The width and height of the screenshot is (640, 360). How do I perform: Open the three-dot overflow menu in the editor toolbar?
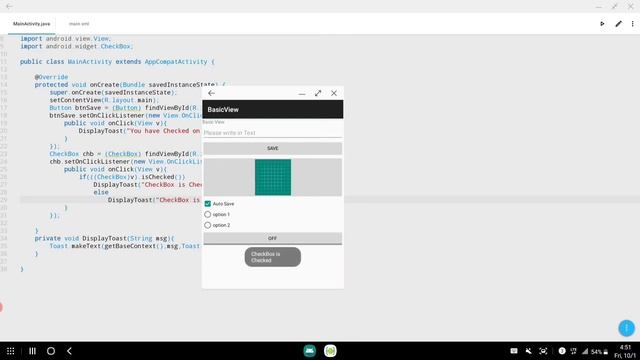[633, 24]
